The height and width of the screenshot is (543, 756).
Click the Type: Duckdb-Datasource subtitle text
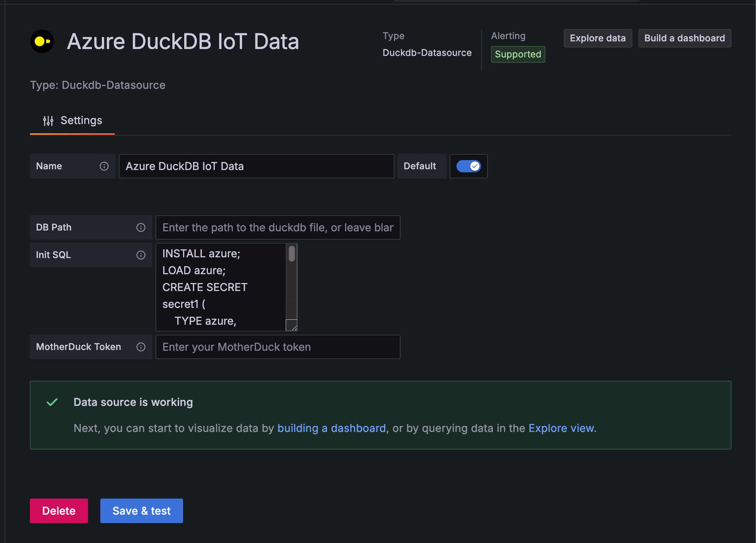coord(98,85)
